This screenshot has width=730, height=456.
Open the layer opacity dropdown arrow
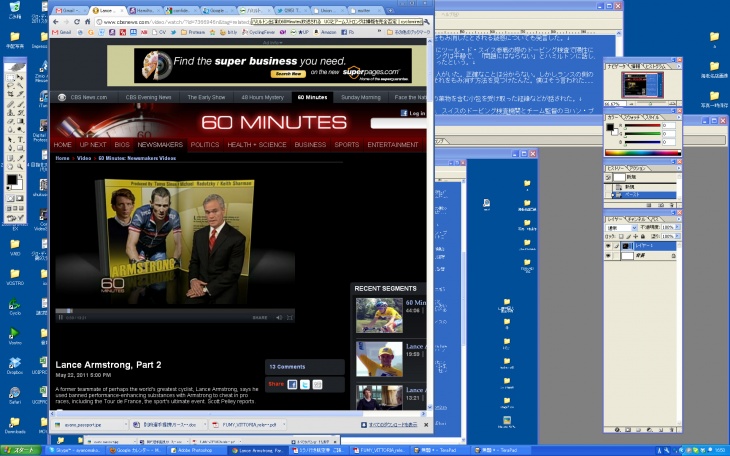677,227
